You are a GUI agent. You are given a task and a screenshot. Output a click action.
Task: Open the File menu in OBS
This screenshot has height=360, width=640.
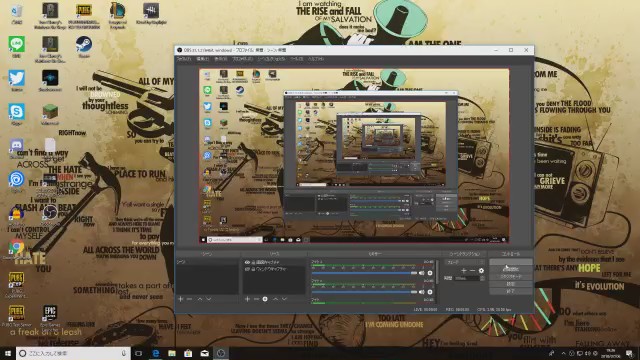tap(184, 59)
